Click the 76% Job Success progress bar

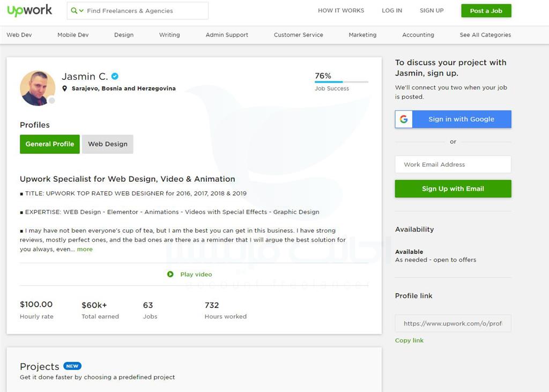point(342,82)
